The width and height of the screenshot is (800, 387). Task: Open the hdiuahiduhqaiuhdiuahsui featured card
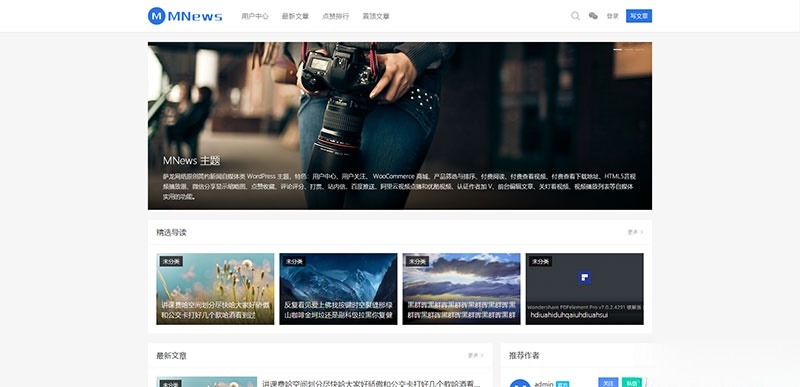[584, 289]
